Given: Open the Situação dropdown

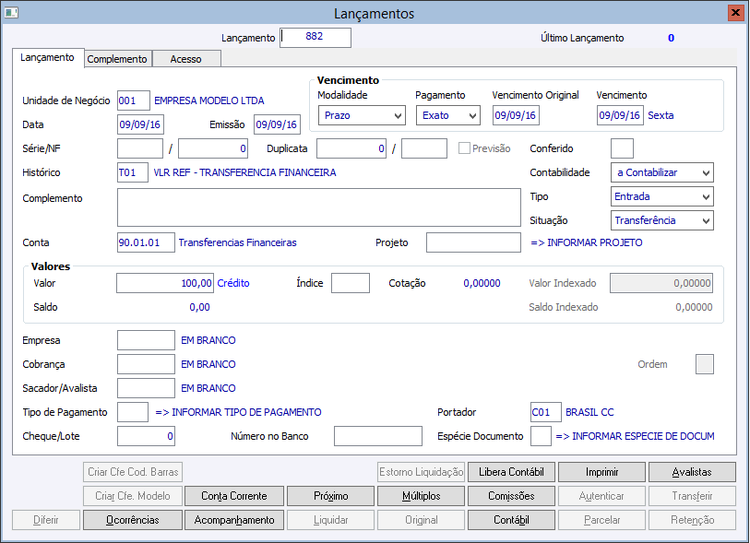Looking at the screenshot, I should (661, 220).
